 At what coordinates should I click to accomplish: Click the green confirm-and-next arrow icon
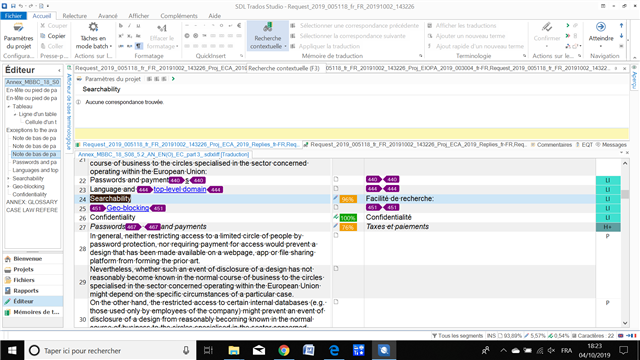pos(567,26)
